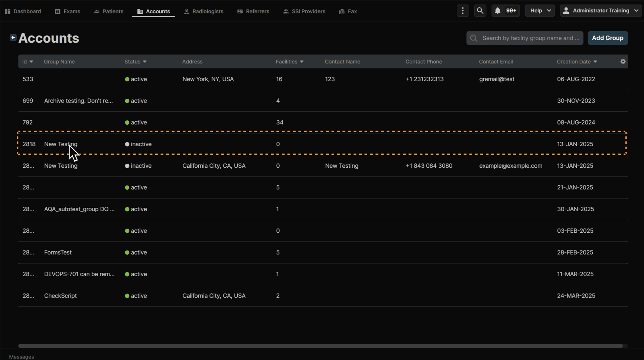Click the Exams list icon
The height and width of the screenshot is (360, 644).
[x=58, y=12]
